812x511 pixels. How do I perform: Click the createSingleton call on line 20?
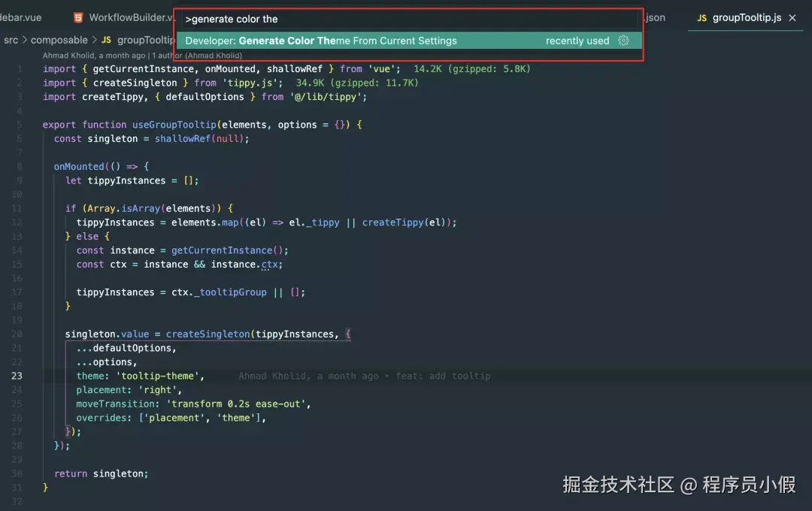tap(208, 334)
